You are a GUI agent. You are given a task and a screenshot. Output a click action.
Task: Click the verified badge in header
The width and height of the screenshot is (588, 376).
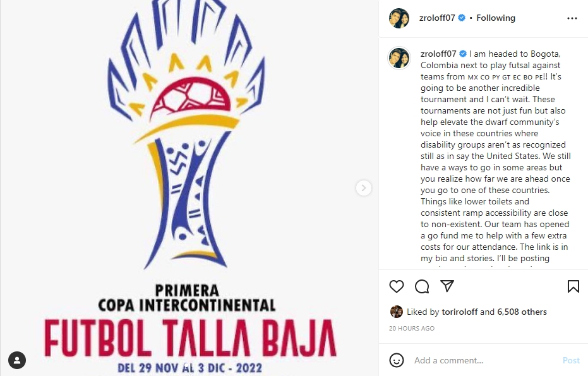(x=462, y=18)
